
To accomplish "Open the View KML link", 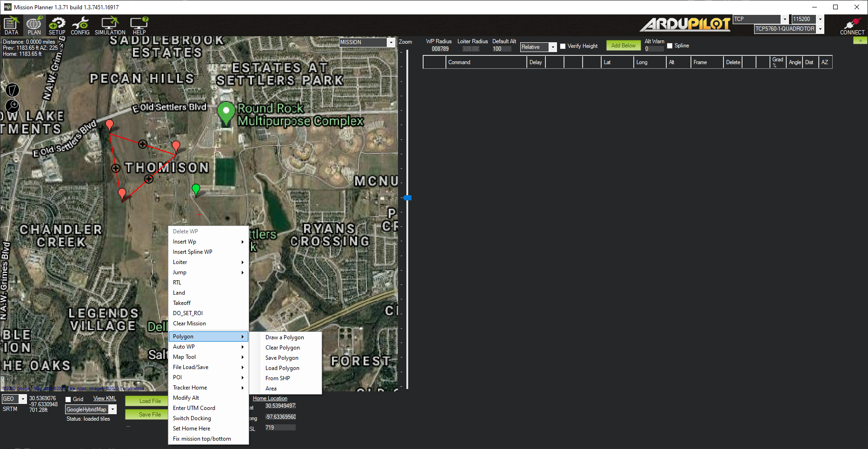I will tap(105, 398).
